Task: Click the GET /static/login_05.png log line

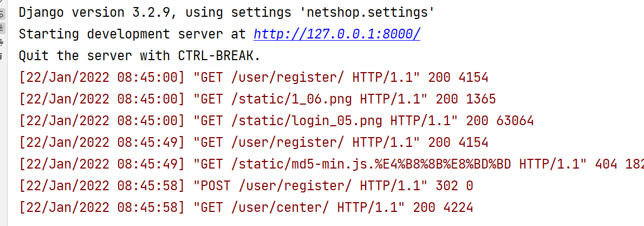Action: coord(276,120)
